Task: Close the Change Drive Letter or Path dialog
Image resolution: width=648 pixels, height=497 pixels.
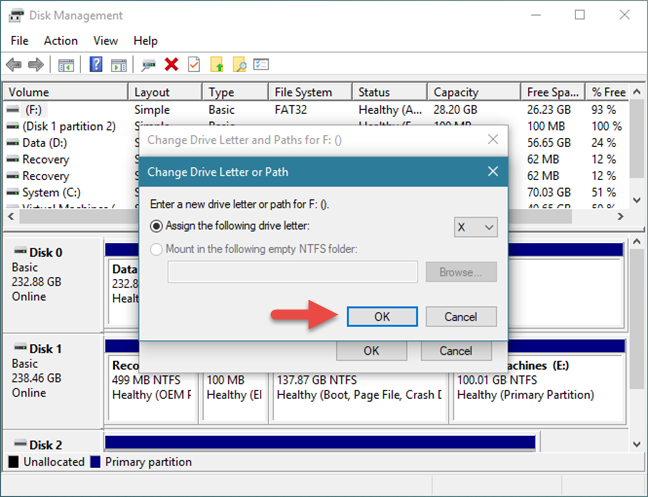Action: tap(493, 171)
